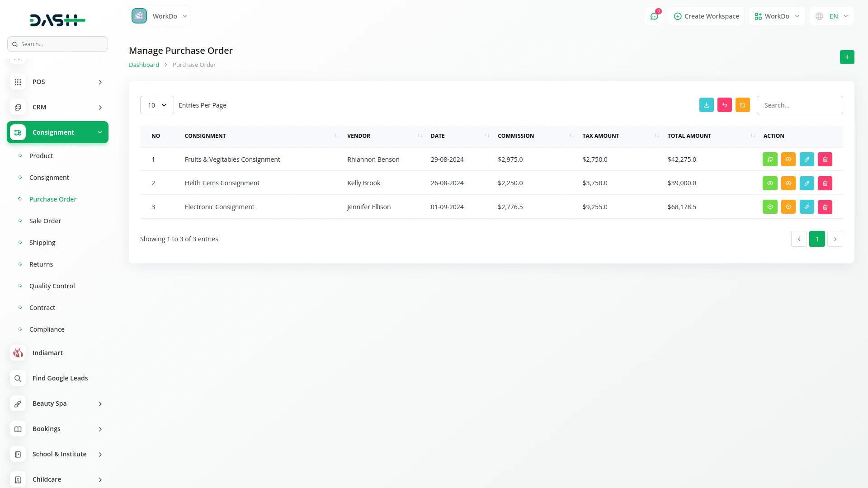Click green convert icon for Fruits & Vegitables row
Image resolution: width=868 pixels, height=488 pixels.
click(x=770, y=160)
